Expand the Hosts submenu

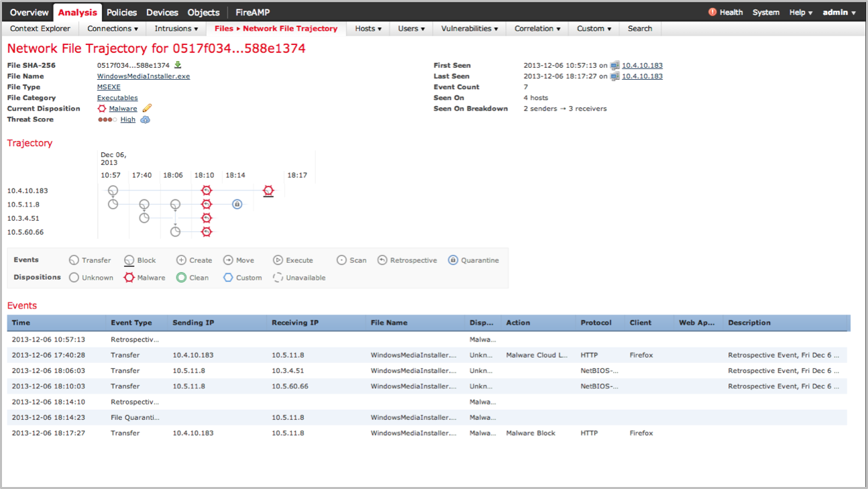point(368,28)
